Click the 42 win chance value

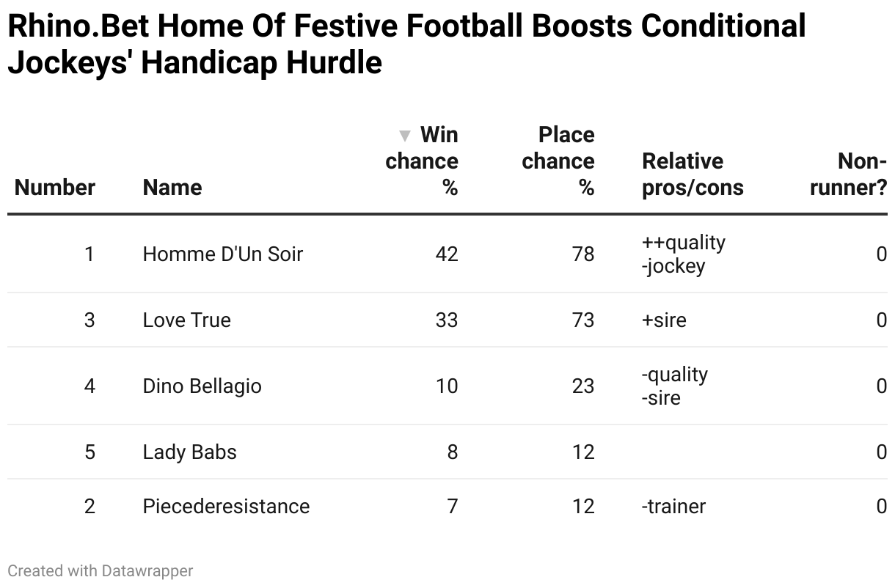tap(446, 254)
